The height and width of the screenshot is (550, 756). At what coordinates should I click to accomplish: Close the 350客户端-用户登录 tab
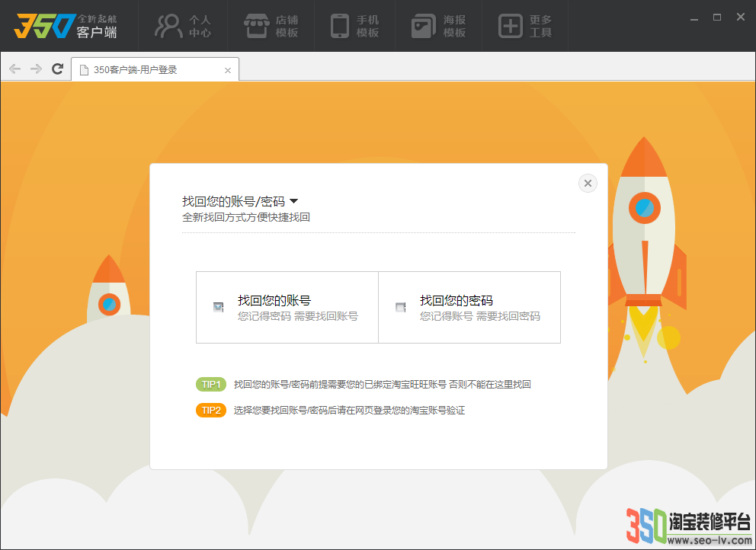228,70
